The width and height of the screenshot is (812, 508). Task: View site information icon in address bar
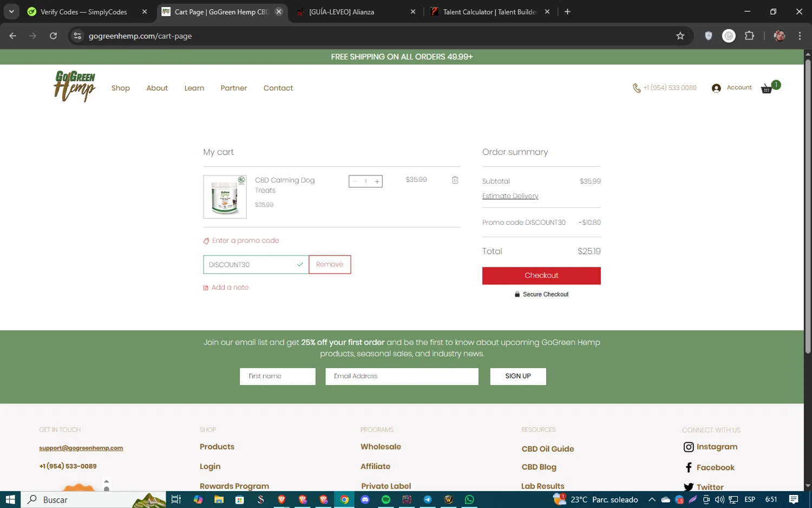tap(77, 36)
